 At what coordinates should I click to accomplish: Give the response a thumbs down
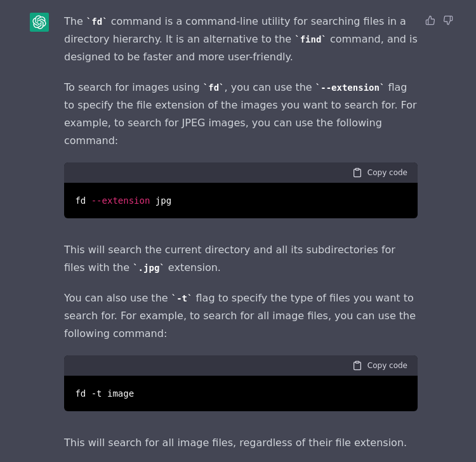click(448, 20)
